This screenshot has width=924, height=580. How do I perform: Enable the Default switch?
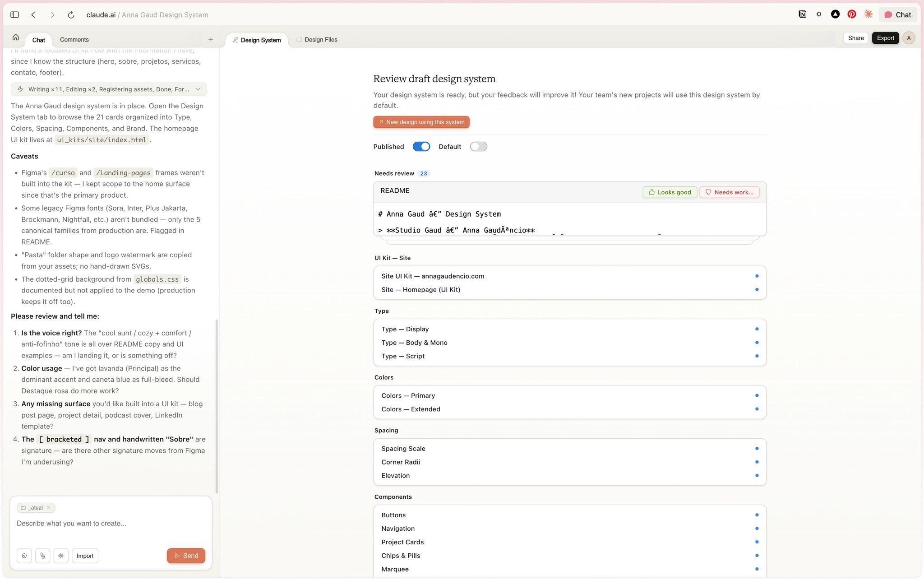478,147
